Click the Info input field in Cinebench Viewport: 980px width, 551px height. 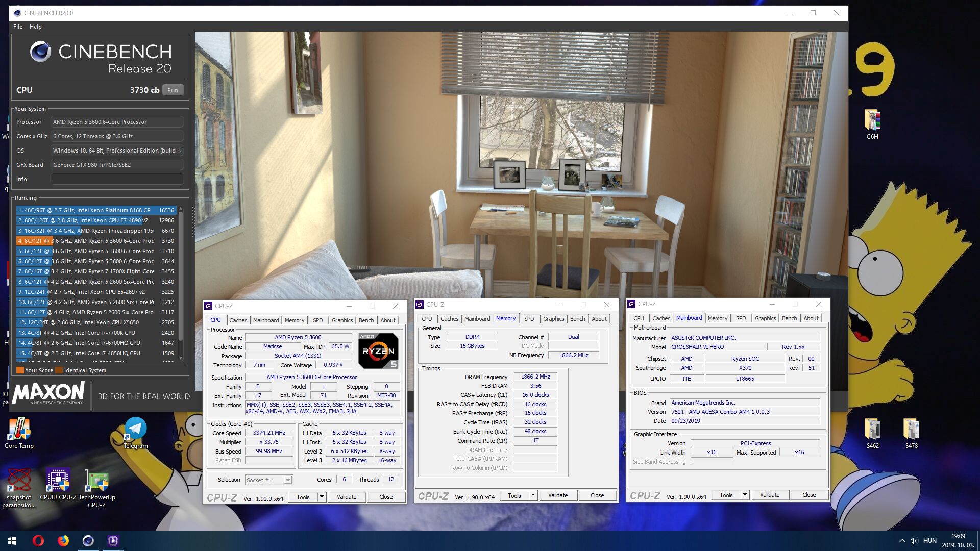point(117,179)
